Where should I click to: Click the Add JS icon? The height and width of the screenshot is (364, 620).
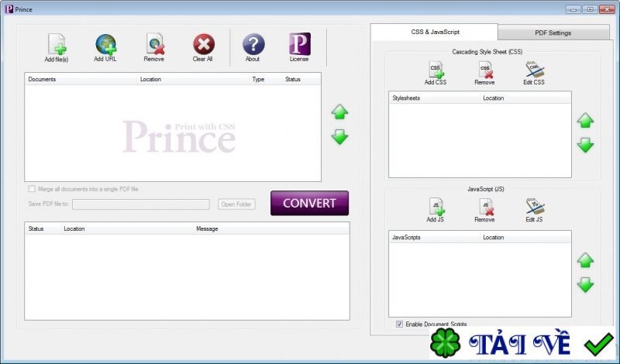[x=436, y=207]
